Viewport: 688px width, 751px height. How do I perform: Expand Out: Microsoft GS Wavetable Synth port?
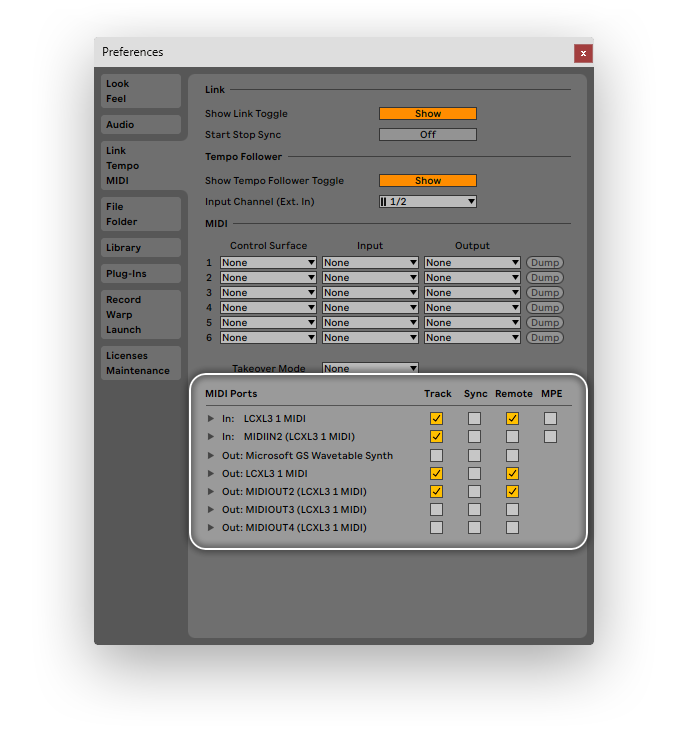210,455
